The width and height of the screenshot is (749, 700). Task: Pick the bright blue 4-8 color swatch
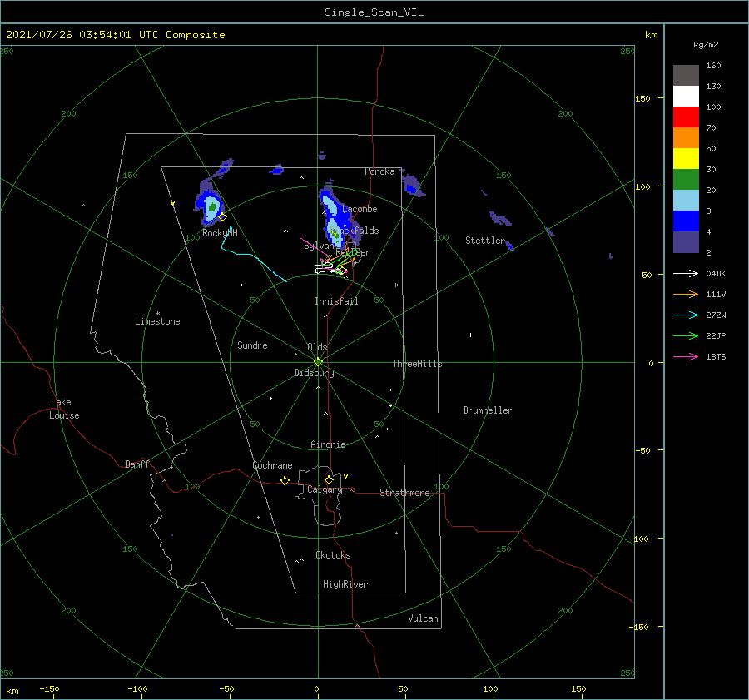[x=686, y=221]
